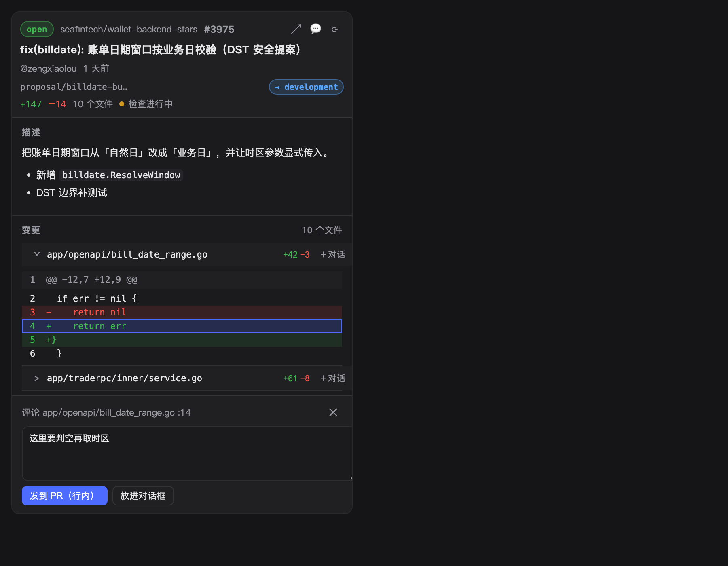Select diff line 6 closing brace
728x566 pixels.
(x=182, y=354)
